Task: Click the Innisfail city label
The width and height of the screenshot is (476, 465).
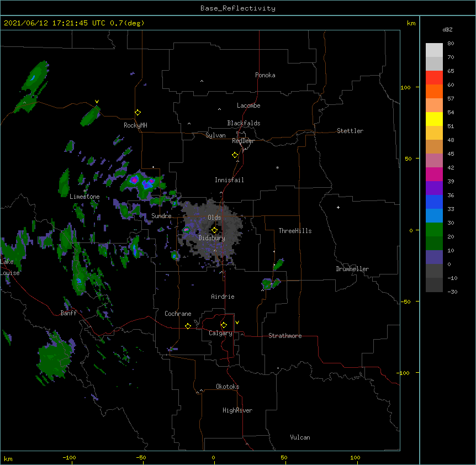Action: [229, 180]
